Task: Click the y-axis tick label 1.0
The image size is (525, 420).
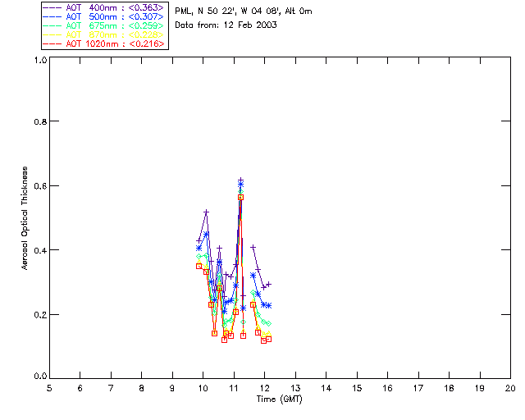Action: pyautogui.click(x=40, y=60)
